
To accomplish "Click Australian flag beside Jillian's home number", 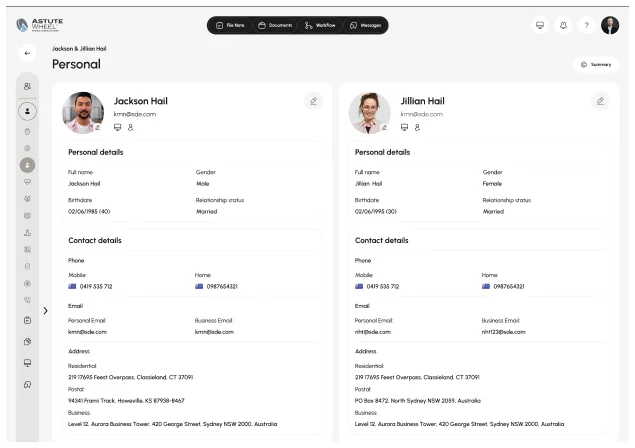I will (486, 286).
